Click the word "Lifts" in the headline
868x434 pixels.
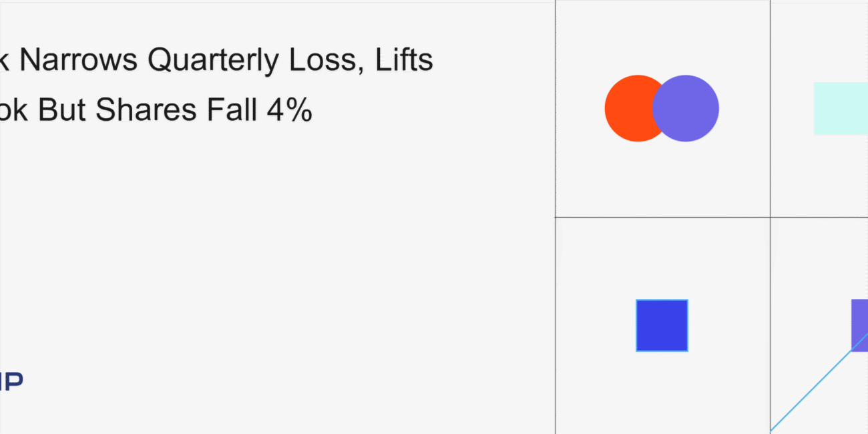(404, 60)
